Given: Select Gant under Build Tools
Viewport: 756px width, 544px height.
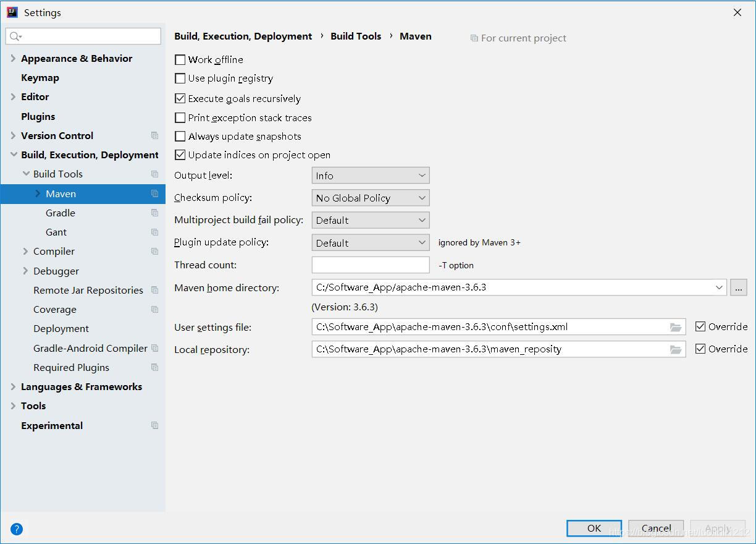Looking at the screenshot, I should [56, 232].
